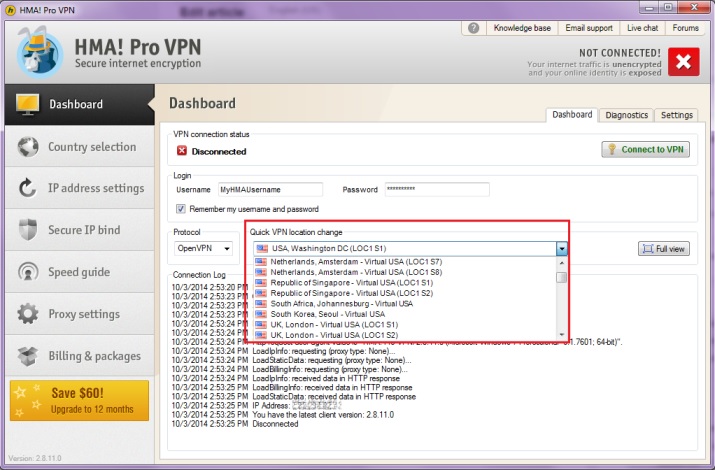Open Email support
This screenshot has height=470, width=715.
[589, 28]
